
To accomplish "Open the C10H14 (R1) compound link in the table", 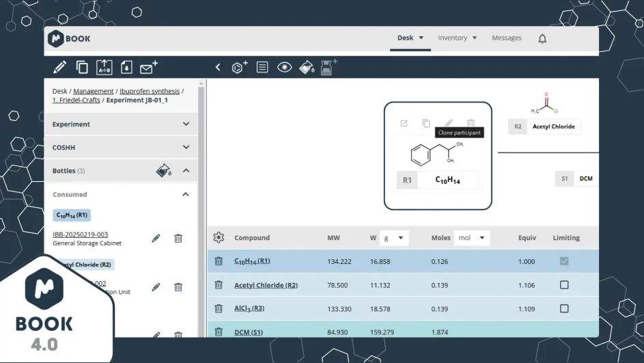I will point(252,261).
